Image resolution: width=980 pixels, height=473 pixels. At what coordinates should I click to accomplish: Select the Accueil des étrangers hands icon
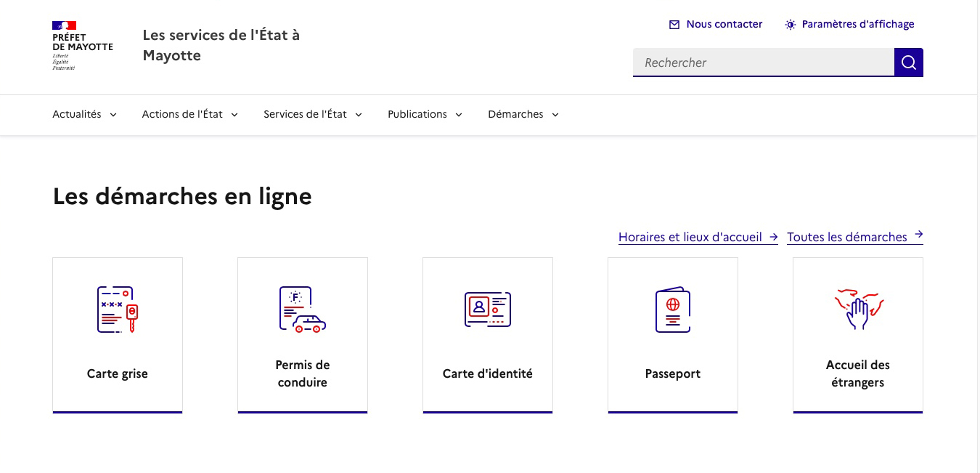[857, 309]
